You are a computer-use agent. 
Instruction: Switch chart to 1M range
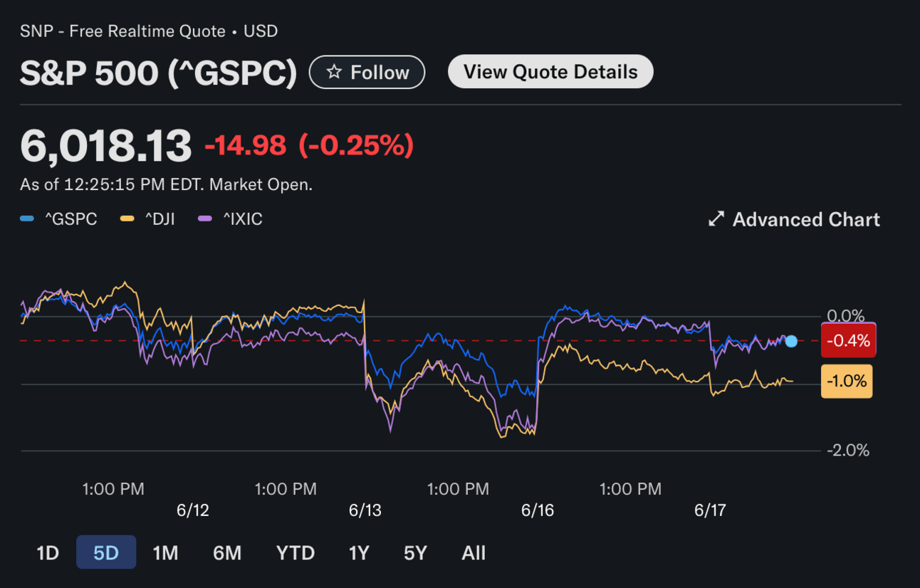click(165, 552)
